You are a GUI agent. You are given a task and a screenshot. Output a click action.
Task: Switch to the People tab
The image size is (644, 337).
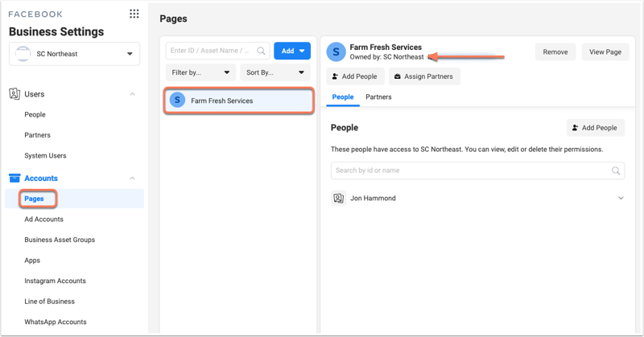[x=343, y=97]
